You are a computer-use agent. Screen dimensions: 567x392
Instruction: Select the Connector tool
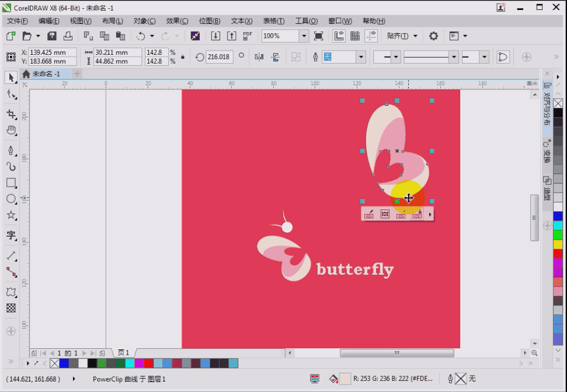11,272
